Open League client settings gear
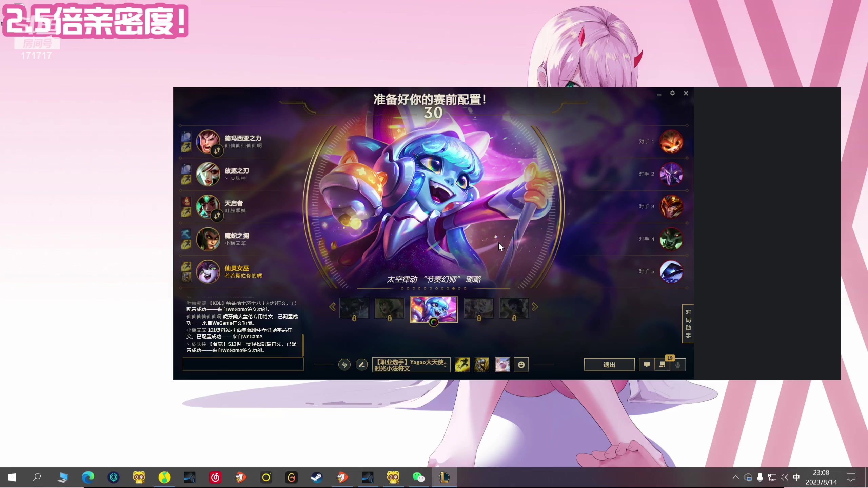This screenshot has height=488, width=868. pos(672,93)
